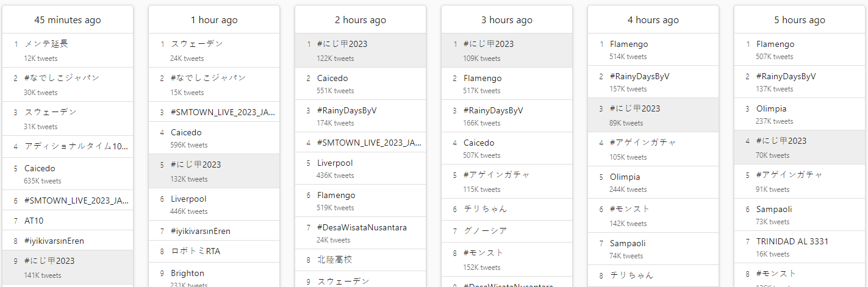Open the TRINIDAD AL 3331 trend
Image resolution: width=868 pixels, height=287 pixels.
point(791,241)
